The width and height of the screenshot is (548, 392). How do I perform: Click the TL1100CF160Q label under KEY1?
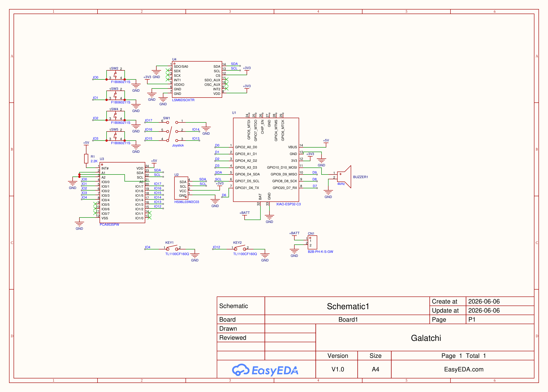[177, 254]
